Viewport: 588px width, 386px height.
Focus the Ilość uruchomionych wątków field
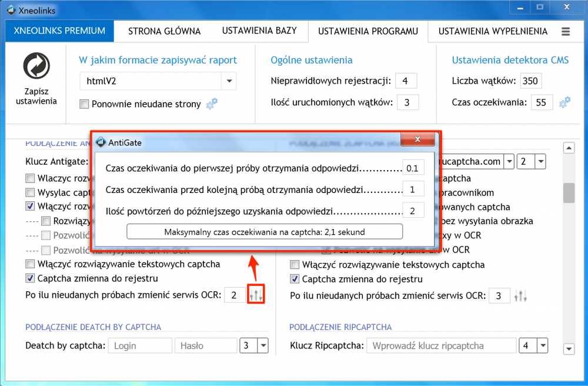click(x=407, y=102)
